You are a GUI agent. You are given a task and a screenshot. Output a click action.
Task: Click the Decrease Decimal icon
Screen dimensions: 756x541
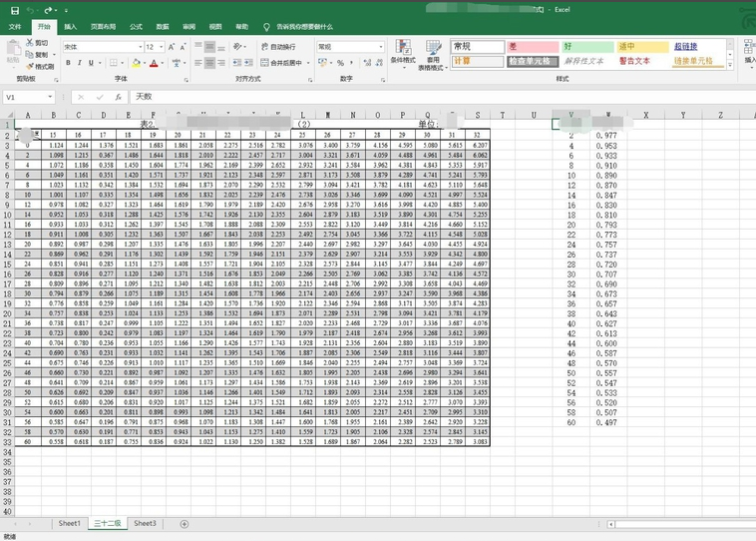(379, 63)
